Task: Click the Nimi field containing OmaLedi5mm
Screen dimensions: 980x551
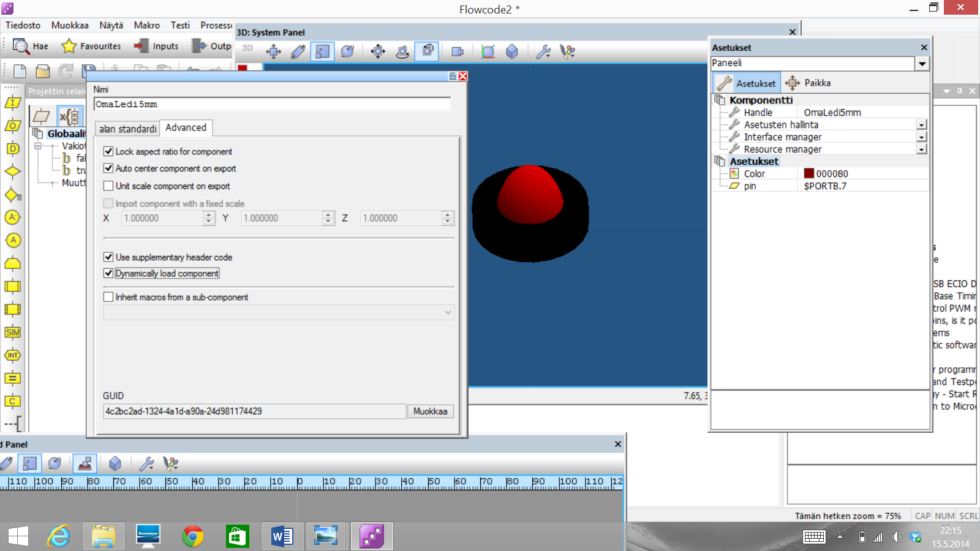Action: pyautogui.click(x=272, y=104)
